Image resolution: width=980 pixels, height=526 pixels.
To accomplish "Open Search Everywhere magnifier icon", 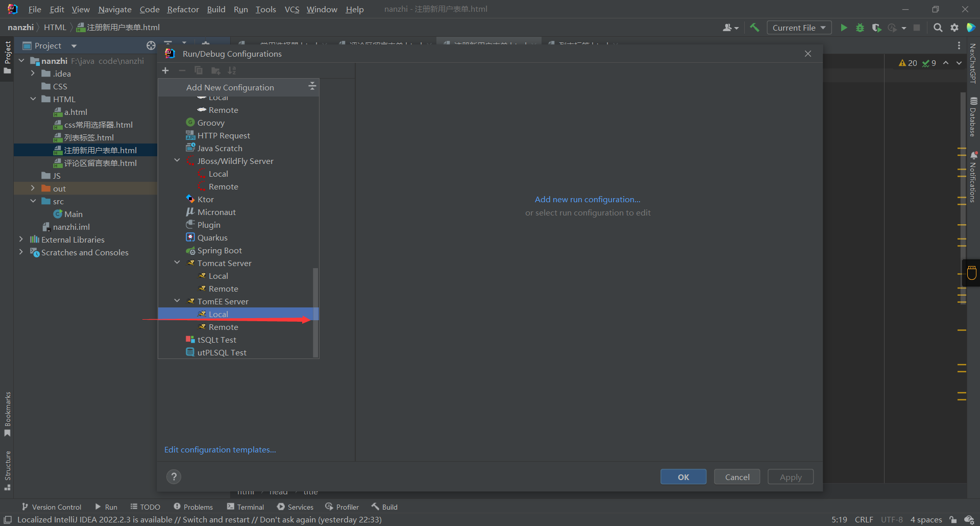I will (x=938, y=28).
